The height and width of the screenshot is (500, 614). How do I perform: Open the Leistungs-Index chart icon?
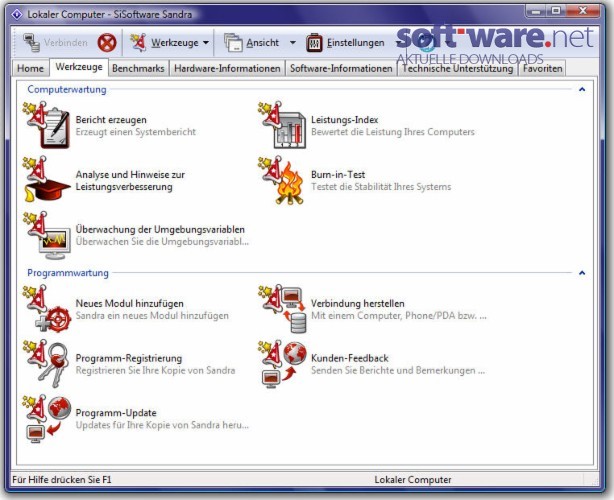pyautogui.click(x=283, y=125)
